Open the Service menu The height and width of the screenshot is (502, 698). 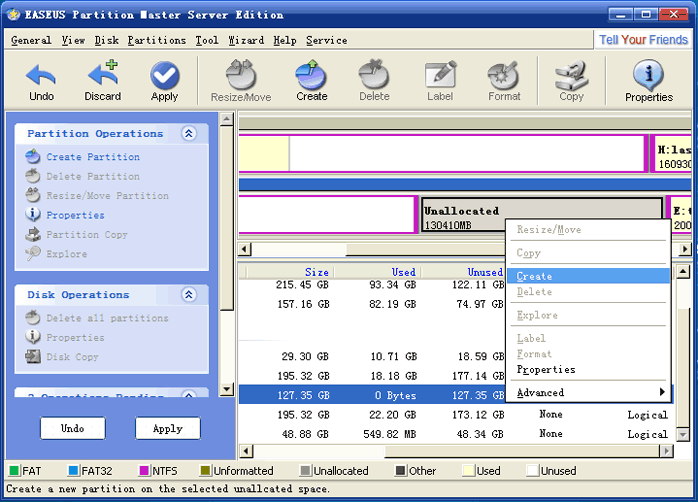pos(327,40)
